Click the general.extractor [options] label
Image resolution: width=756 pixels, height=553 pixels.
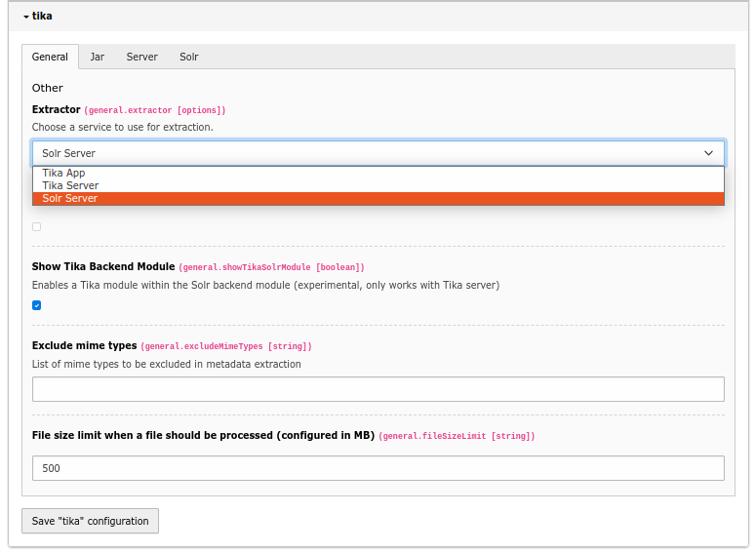coord(155,110)
